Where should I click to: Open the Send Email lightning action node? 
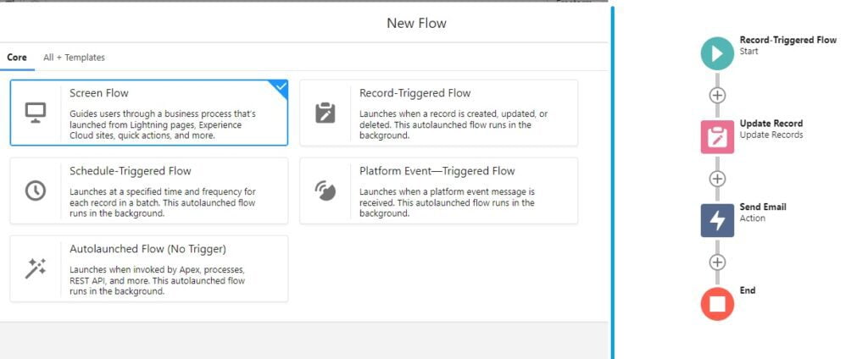pyautogui.click(x=717, y=220)
